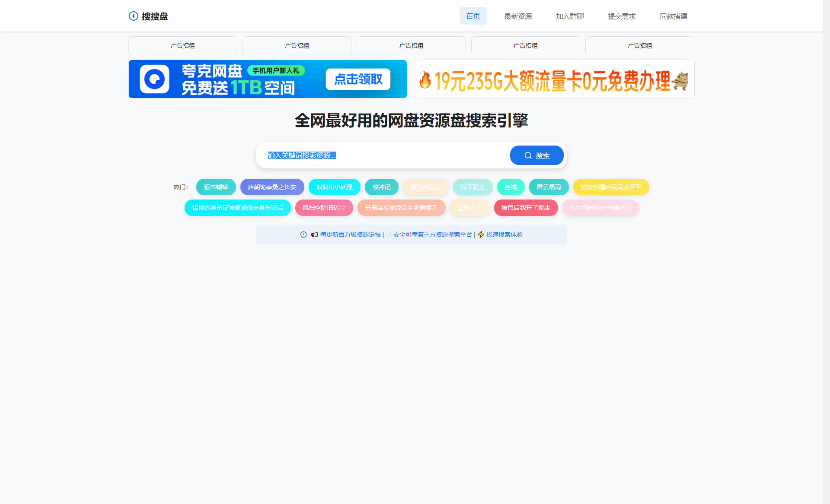This screenshot has height=504, width=830.
Task: Click the 搜搜盘 logo icon
Action: click(133, 16)
